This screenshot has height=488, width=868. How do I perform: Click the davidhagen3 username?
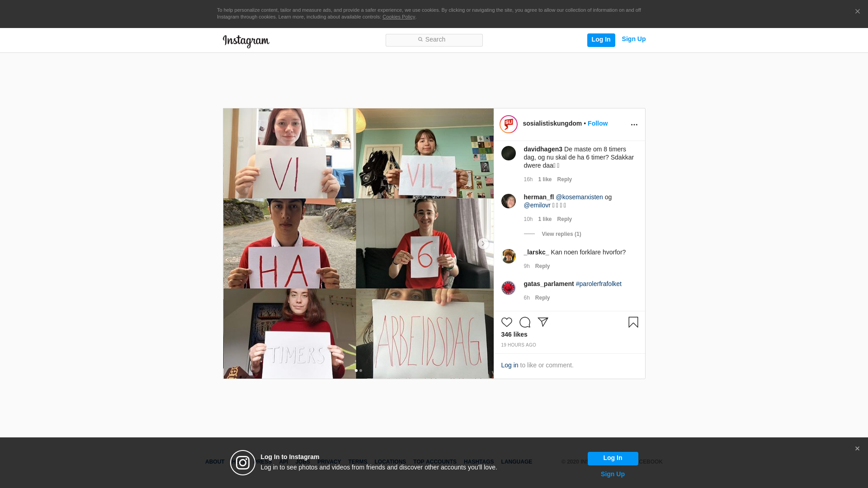tap(542, 149)
